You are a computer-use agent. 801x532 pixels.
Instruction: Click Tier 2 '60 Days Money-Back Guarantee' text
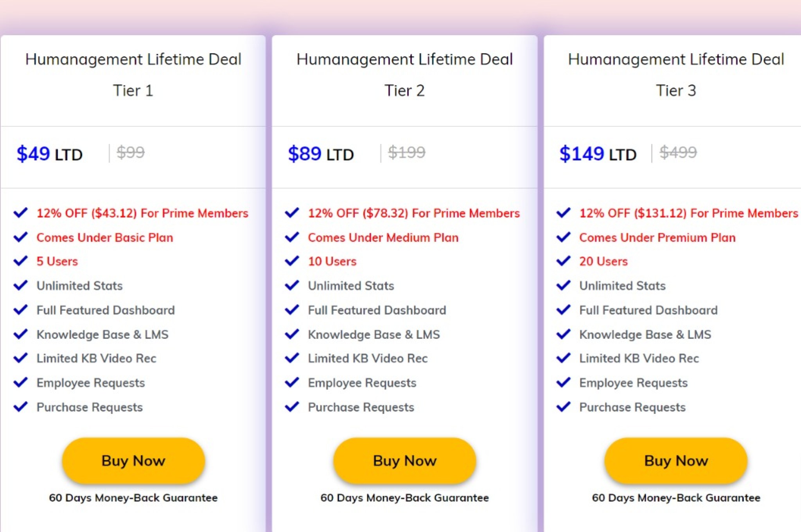click(x=405, y=498)
